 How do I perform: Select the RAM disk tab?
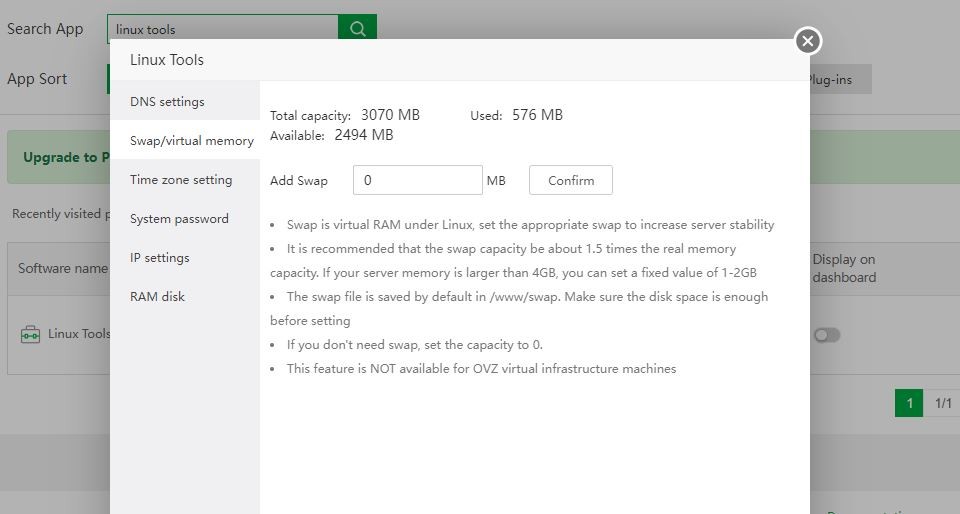tap(157, 297)
